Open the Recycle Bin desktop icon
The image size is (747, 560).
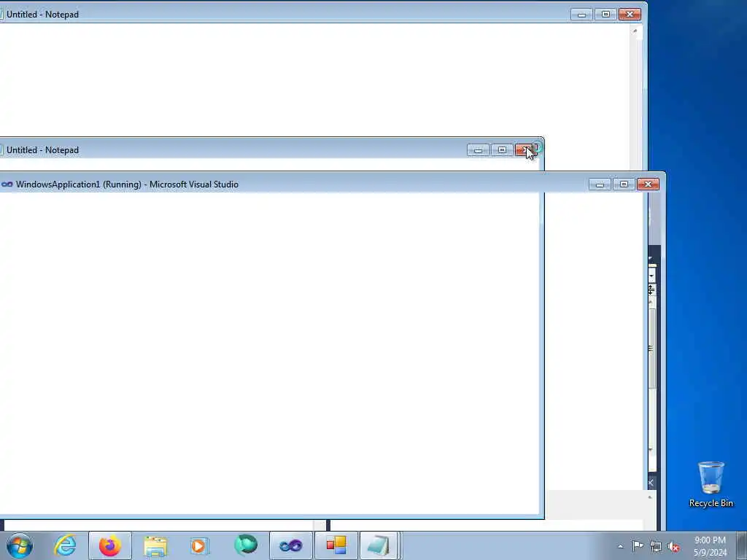711,485
